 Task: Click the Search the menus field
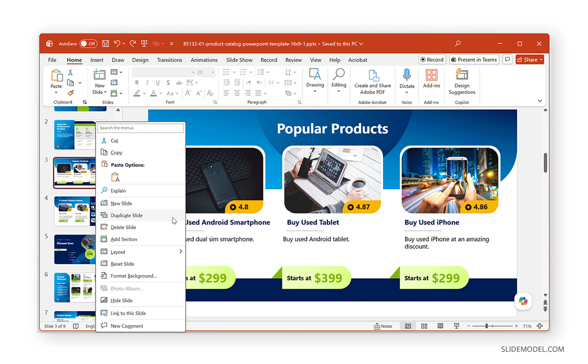click(x=141, y=128)
